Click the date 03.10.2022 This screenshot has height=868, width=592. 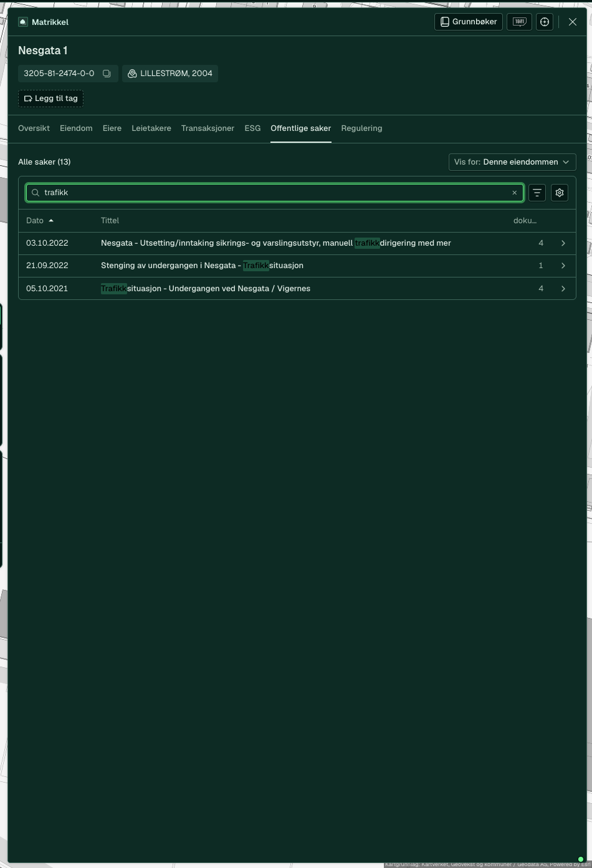[x=47, y=243]
